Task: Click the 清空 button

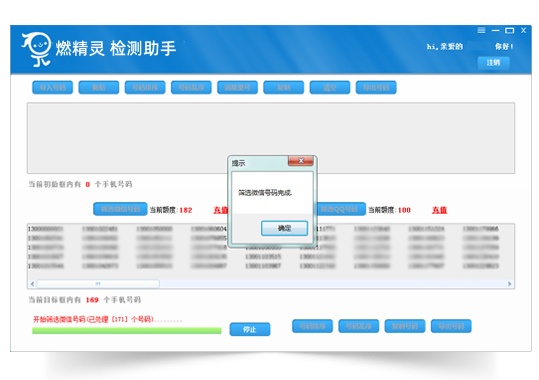Action: (330, 87)
